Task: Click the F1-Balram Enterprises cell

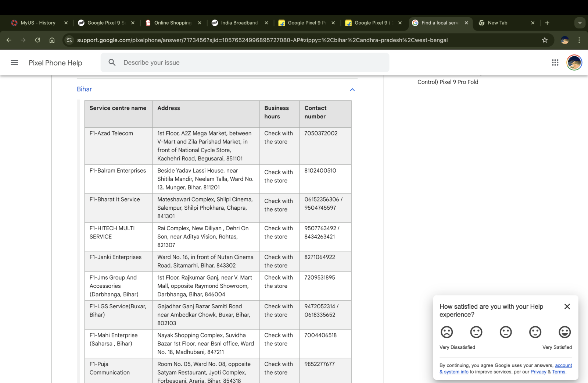Action: point(118,179)
